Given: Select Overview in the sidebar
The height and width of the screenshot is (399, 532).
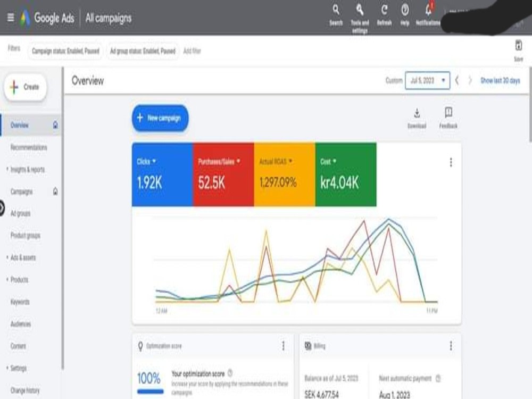Looking at the screenshot, I should click(30, 125).
